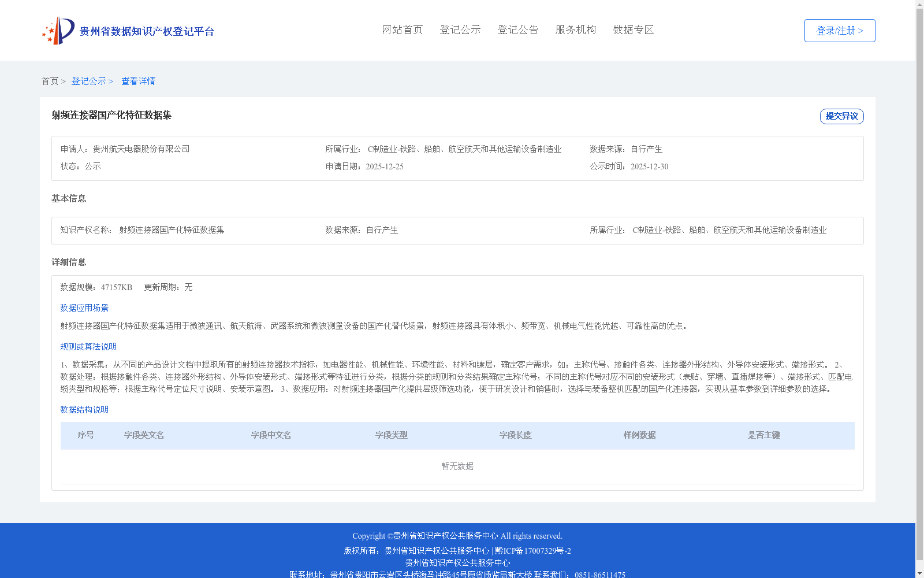Click the 登录/注册 button
The width and height of the screenshot is (924, 578).
tap(840, 31)
